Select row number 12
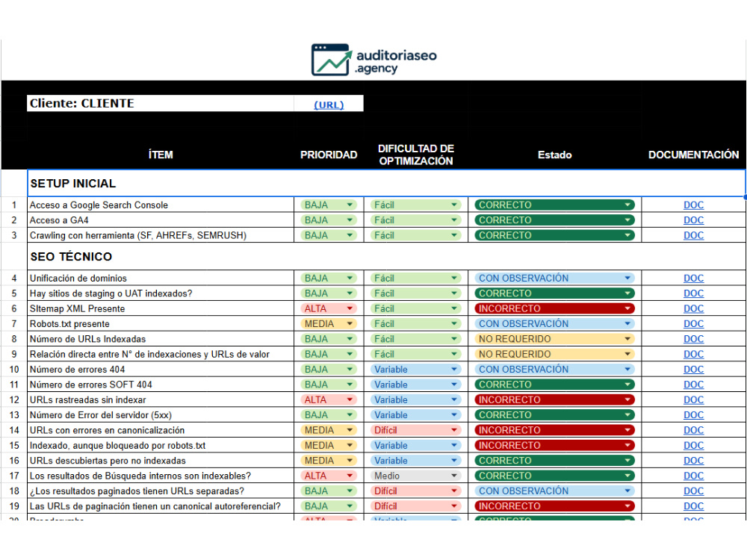 14,400
